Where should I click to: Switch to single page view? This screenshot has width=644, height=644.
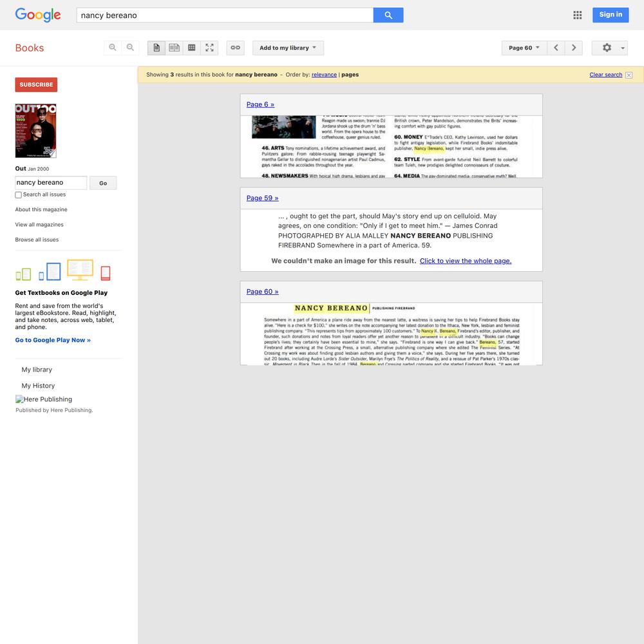[x=156, y=48]
